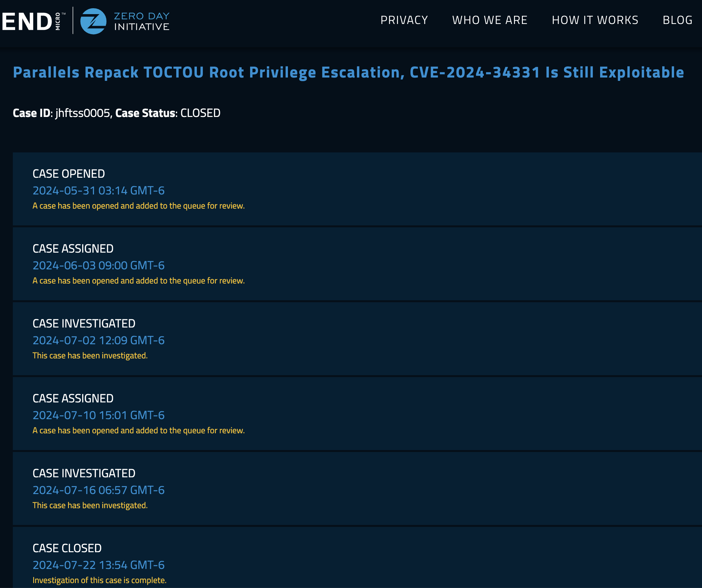The width and height of the screenshot is (702, 588).
Task: Select timestamp 2024-06-03 09:00 GMT-6
Action: (99, 265)
